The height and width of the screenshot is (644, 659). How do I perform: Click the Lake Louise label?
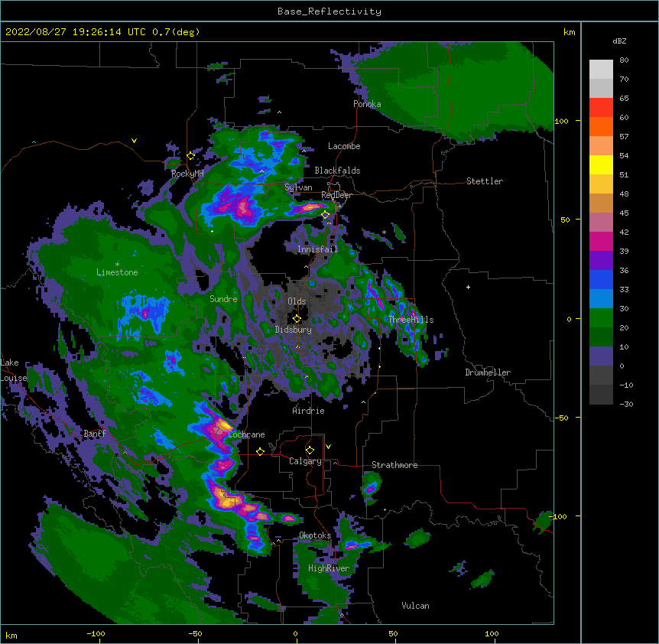pos(14,370)
